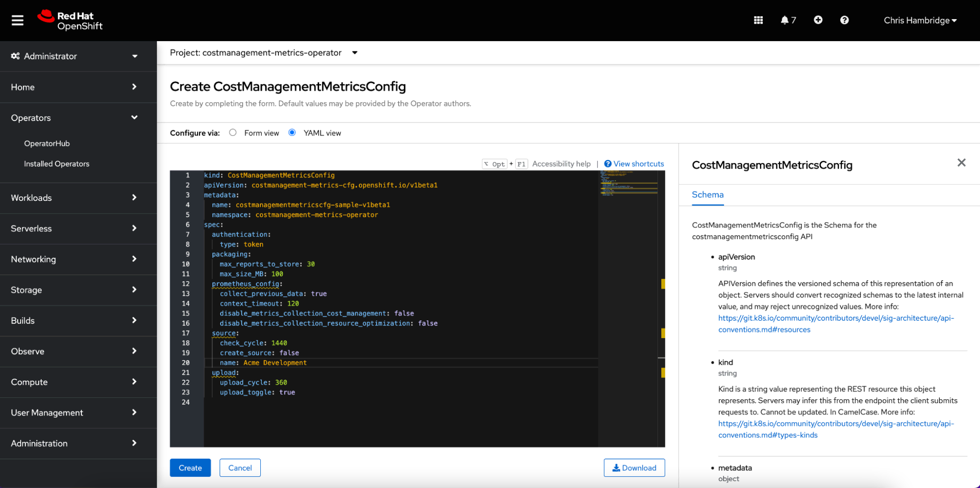The height and width of the screenshot is (488, 980).
Task: Click the Red Hat OpenShift logo
Action: [x=70, y=21]
